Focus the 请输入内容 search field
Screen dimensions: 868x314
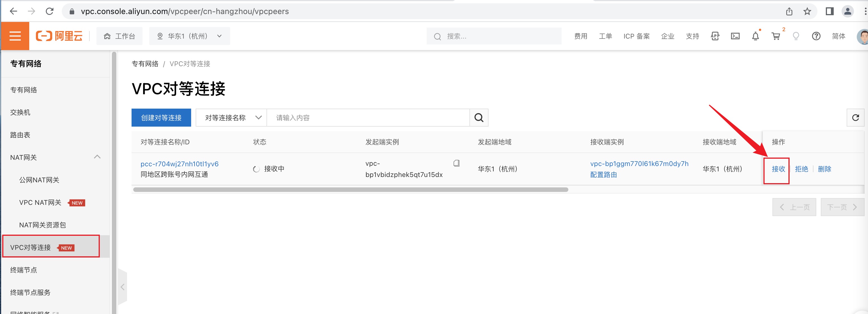368,118
